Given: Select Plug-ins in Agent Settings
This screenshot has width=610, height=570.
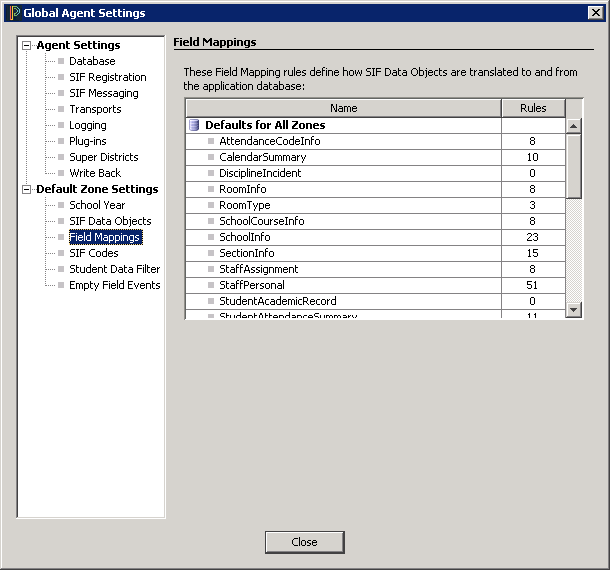Looking at the screenshot, I should click(88, 141).
